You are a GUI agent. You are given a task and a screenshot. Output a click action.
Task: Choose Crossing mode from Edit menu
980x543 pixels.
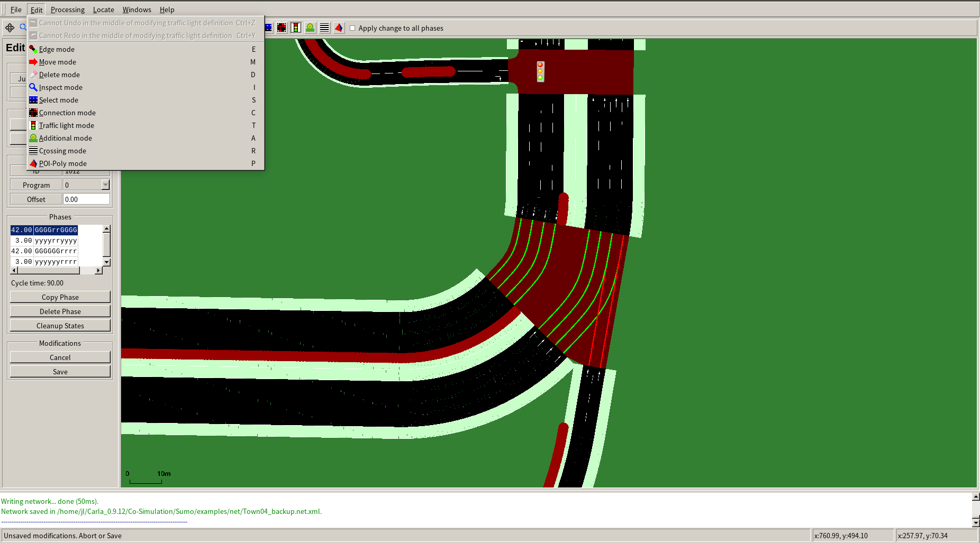point(146,151)
